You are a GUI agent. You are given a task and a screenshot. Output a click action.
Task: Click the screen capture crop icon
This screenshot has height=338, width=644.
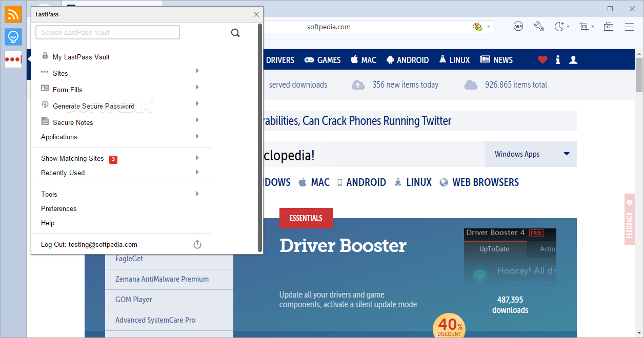583,27
